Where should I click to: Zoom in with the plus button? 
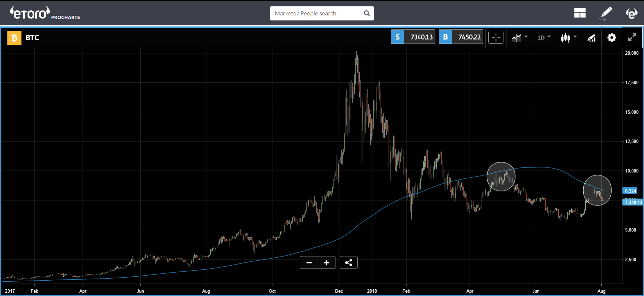[x=326, y=262]
